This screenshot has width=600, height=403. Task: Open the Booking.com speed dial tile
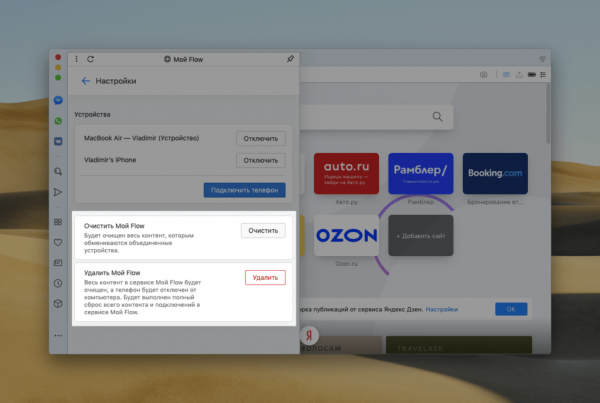pyautogui.click(x=495, y=173)
